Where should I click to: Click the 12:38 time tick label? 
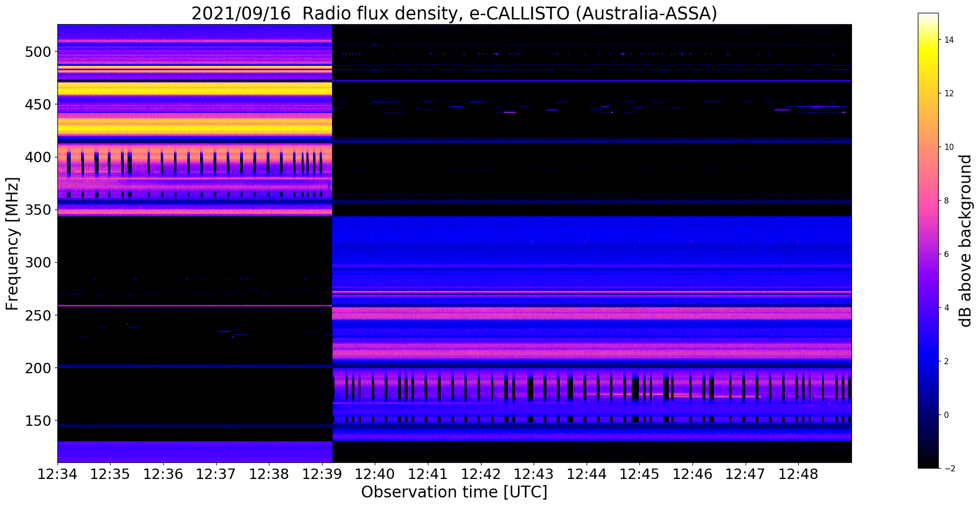click(269, 474)
